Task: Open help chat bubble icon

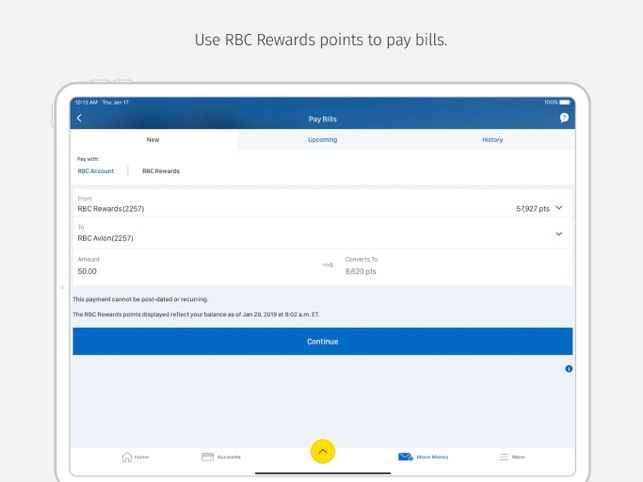Action: point(564,118)
